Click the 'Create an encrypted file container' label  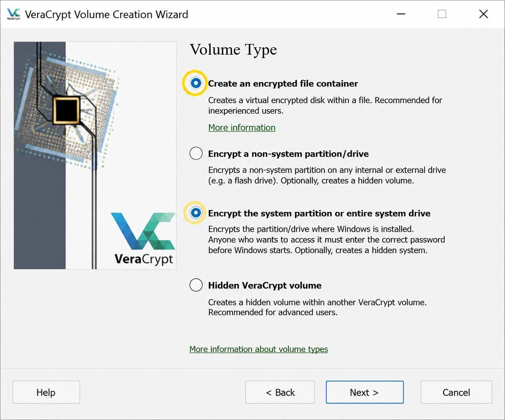pos(283,84)
